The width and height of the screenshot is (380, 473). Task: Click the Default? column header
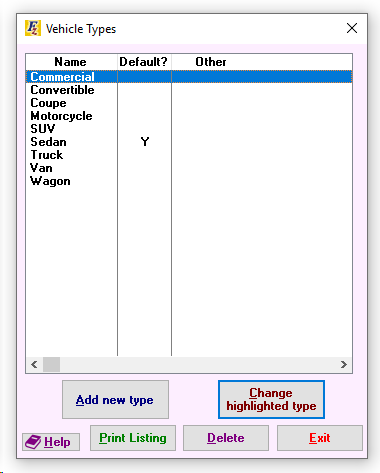tap(144, 62)
